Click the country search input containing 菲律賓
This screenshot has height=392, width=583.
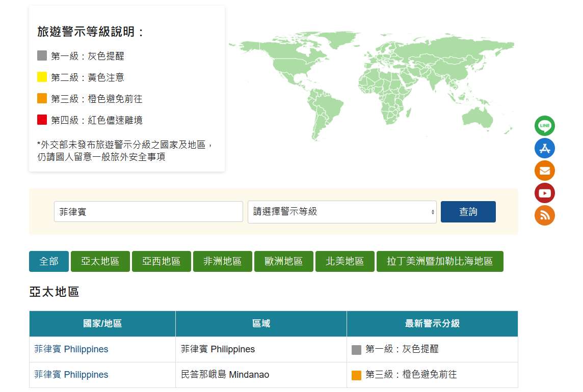[x=148, y=211]
